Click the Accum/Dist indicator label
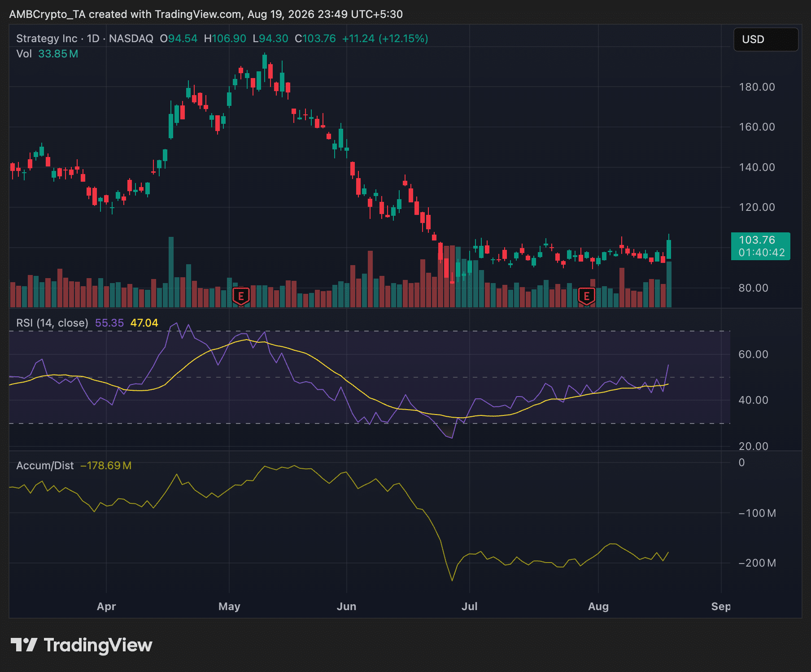This screenshot has height=672, width=811. pyautogui.click(x=45, y=466)
